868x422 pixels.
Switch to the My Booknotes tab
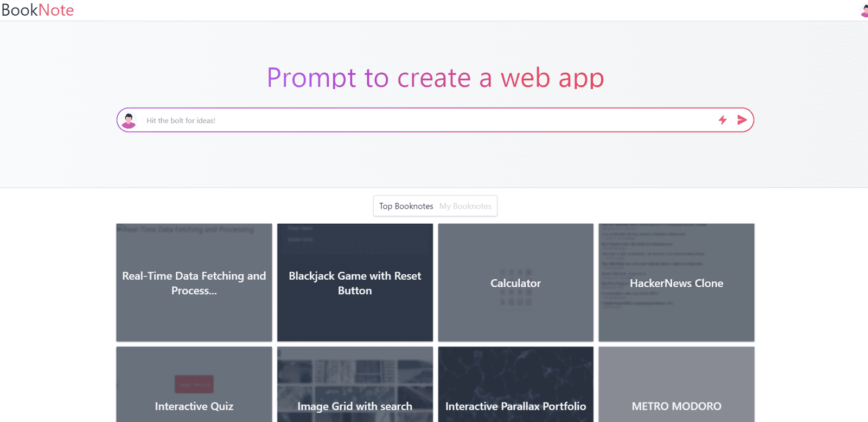coord(465,206)
